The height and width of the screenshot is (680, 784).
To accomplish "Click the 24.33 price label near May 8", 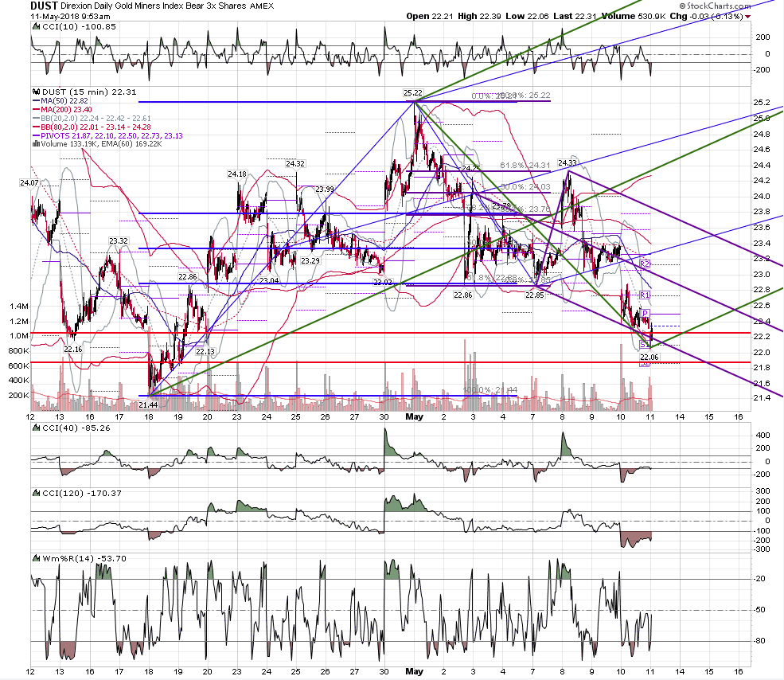I will 568,163.
